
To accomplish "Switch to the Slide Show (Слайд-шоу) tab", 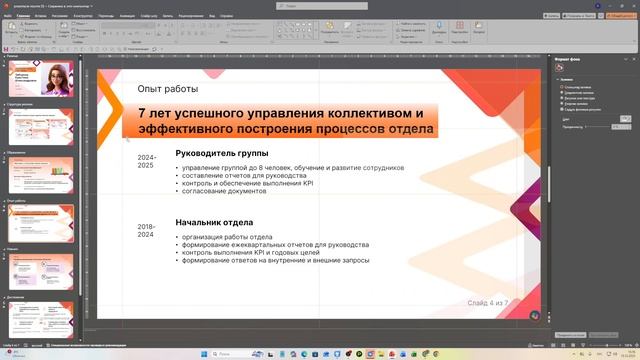I will click(149, 16).
